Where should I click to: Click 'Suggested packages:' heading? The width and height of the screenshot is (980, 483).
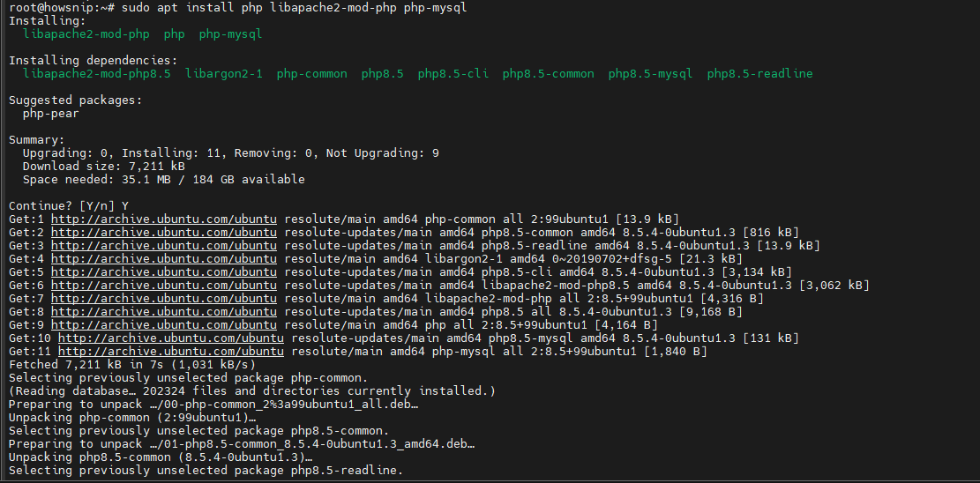[x=76, y=100]
